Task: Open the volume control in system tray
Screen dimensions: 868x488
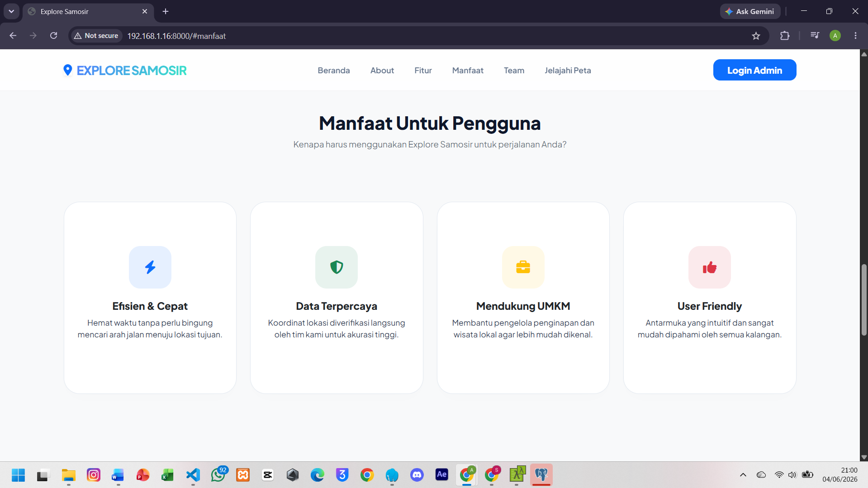Action: [x=792, y=475]
